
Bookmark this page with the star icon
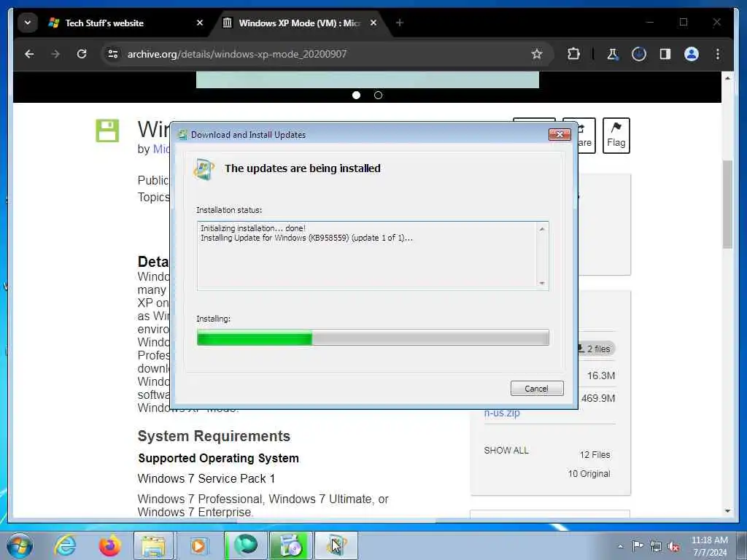(536, 54)
